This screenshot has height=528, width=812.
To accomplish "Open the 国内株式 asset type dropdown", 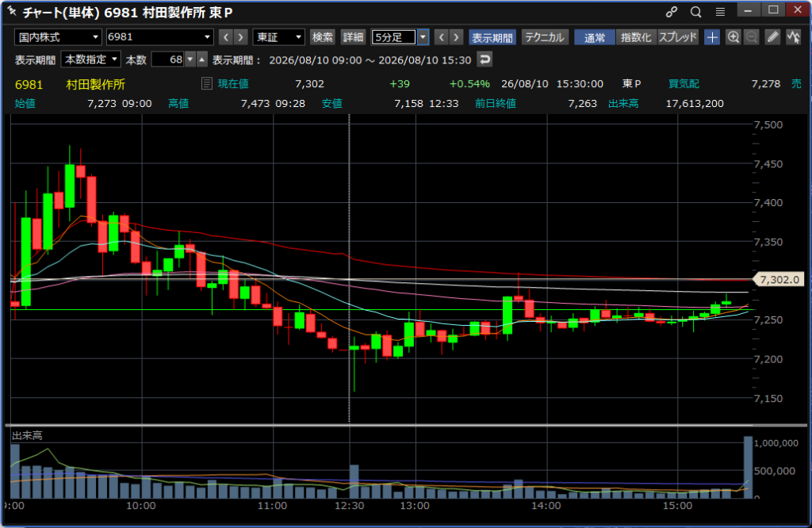I will [57, 37].
